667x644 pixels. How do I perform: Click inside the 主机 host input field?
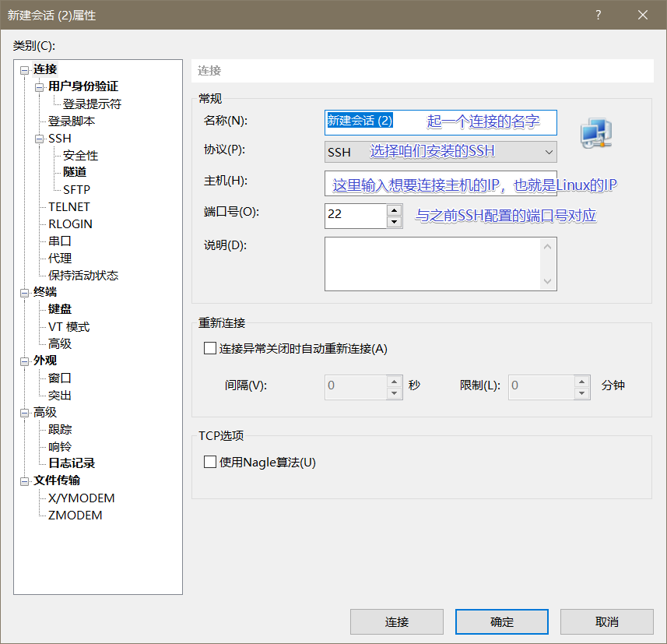(x=441, y=185)
